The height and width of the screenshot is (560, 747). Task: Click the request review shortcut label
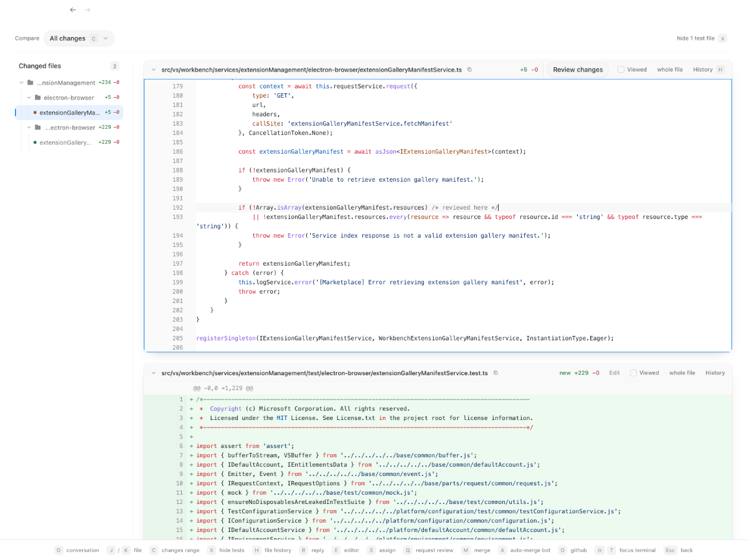(435, 550)
